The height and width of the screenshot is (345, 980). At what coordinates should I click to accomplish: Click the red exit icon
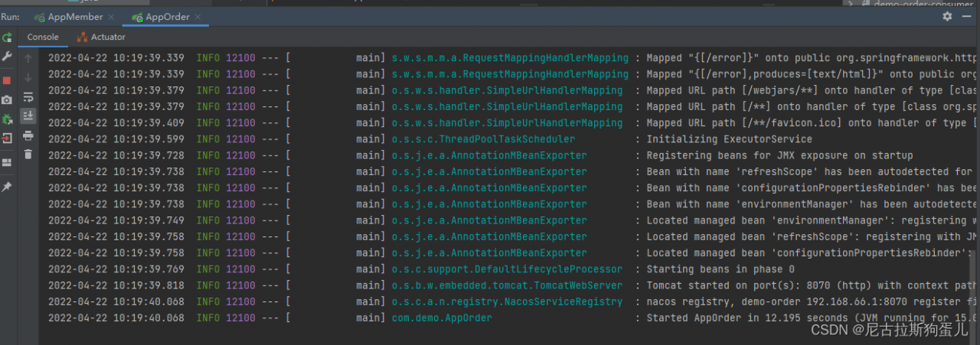7,138
